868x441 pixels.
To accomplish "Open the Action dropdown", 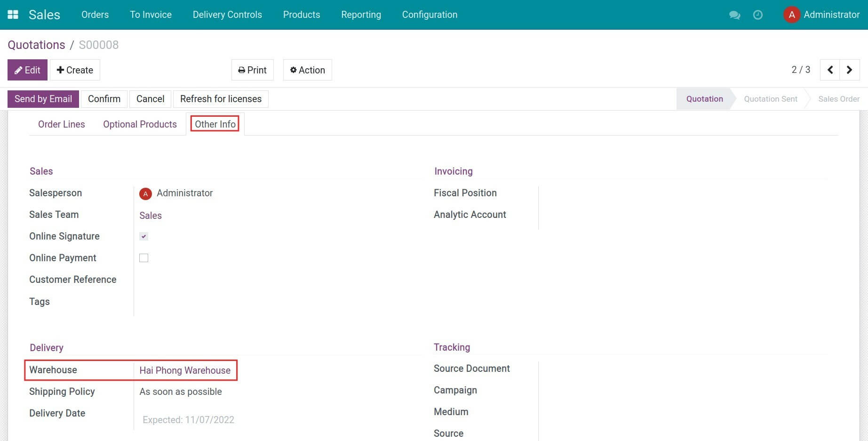I will point(307,70).
